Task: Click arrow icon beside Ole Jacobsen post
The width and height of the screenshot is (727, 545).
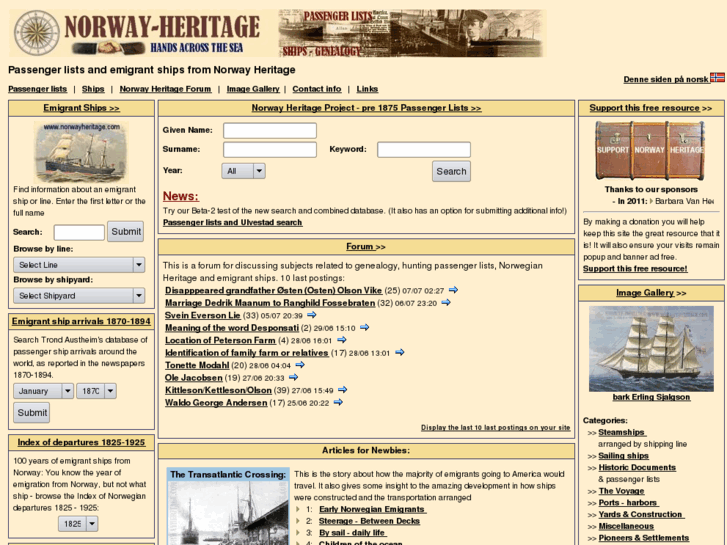Action: click(293, 377)
